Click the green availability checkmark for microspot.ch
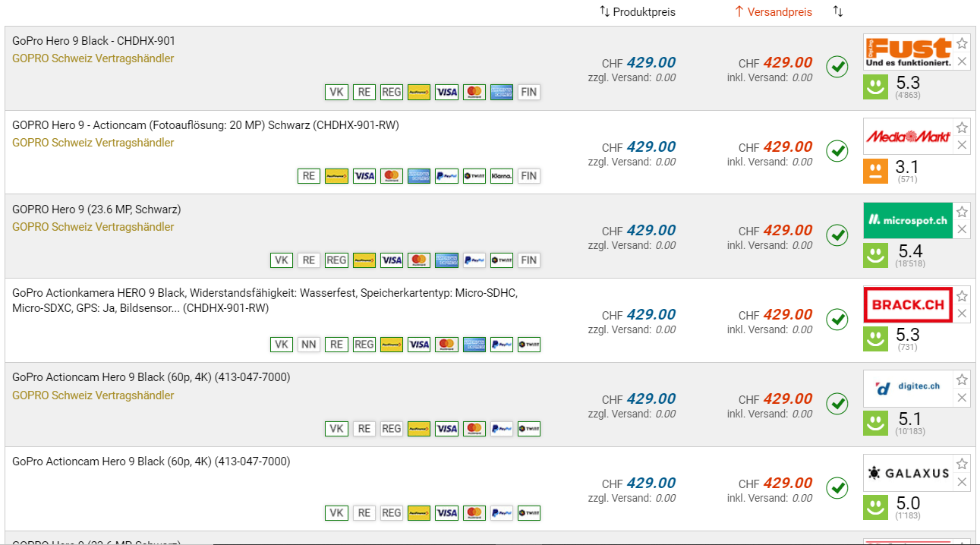 837,235
